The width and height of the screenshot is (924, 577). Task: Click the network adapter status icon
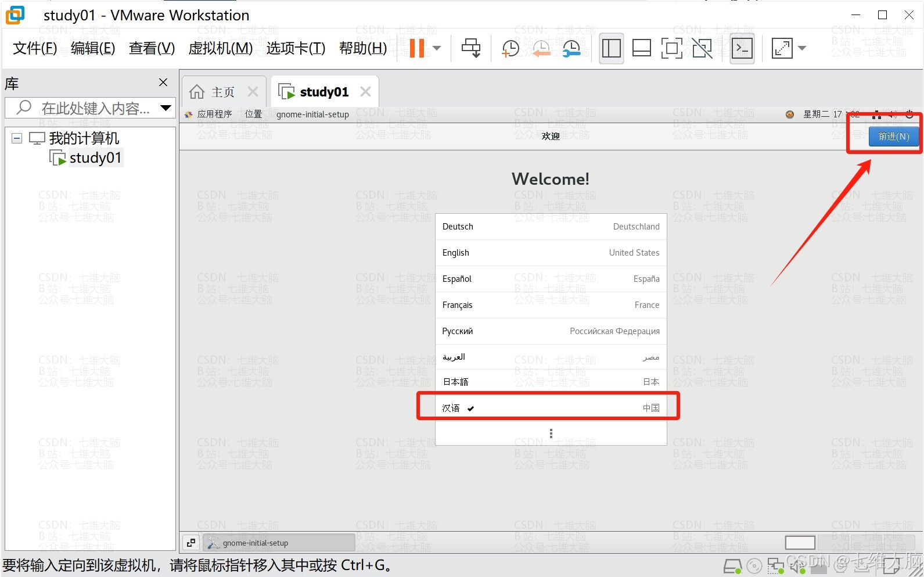[x=775, y=566]
